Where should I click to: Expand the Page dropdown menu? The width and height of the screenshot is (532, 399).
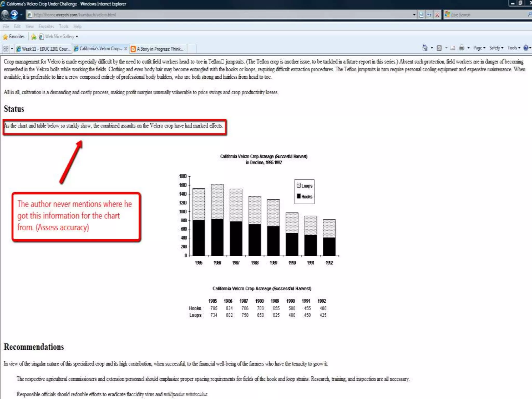pos(479,48)
